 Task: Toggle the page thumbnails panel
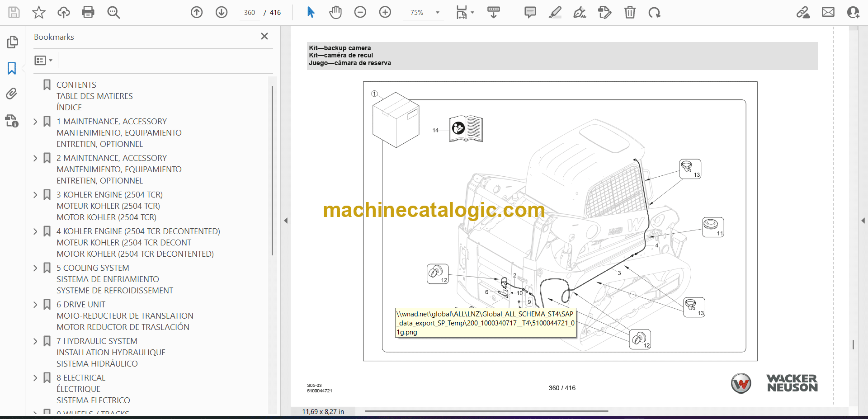tap(12, 42)
